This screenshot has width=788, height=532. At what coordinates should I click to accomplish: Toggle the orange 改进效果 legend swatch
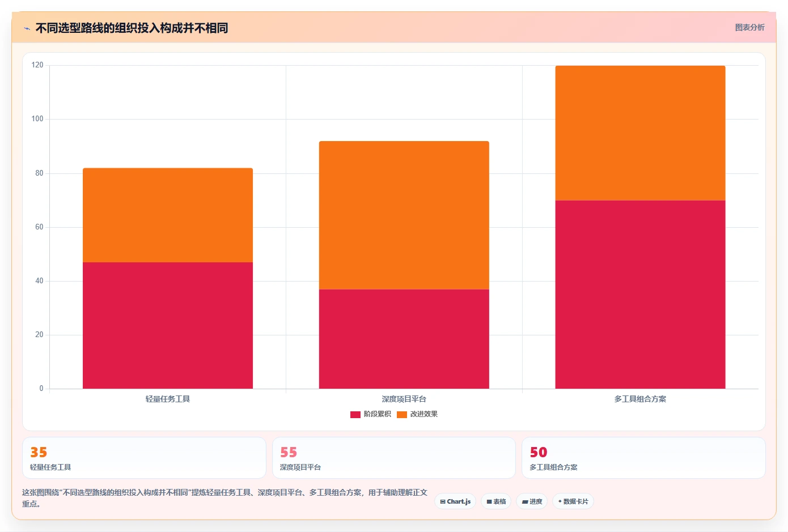402,414
